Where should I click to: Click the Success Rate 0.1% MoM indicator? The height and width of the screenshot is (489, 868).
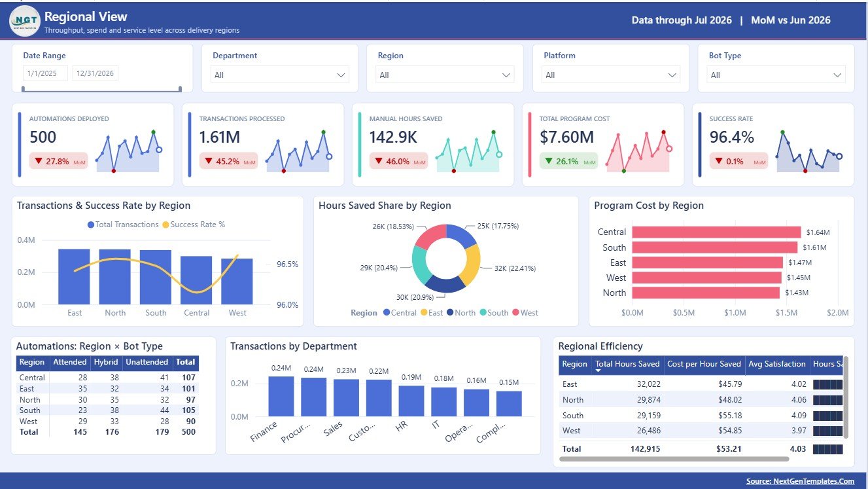738,161
